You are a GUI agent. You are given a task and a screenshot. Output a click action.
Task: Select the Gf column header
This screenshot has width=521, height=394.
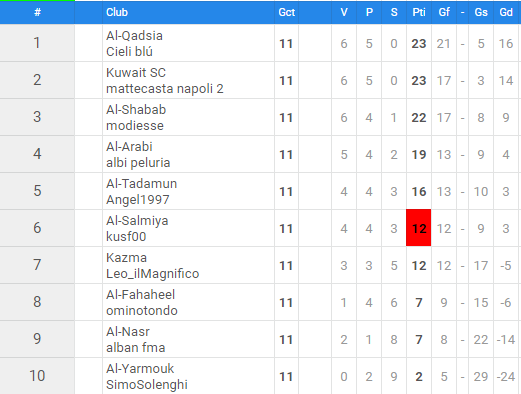[444, 12]
